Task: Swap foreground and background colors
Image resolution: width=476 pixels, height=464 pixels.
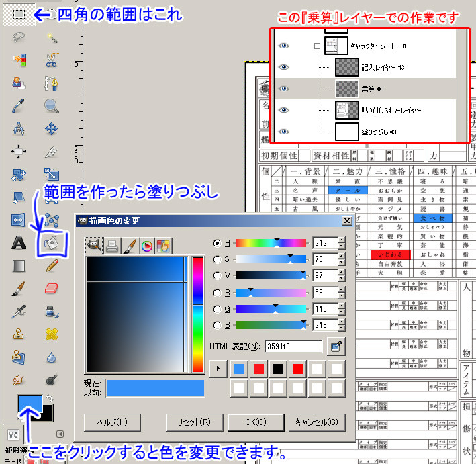Action: coord(50,398)
